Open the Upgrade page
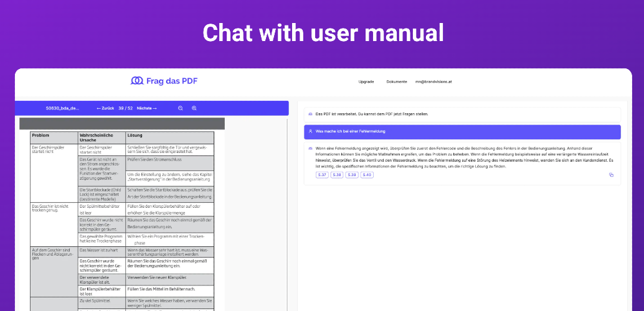Viewport: 644px width, 311px height. [366, 81]
